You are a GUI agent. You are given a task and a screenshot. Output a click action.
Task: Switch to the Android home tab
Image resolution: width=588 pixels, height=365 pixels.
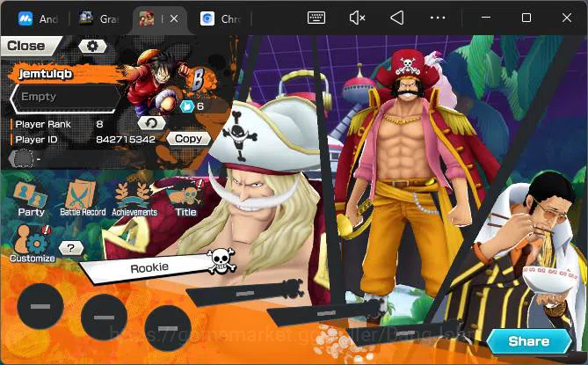[38, 18]
